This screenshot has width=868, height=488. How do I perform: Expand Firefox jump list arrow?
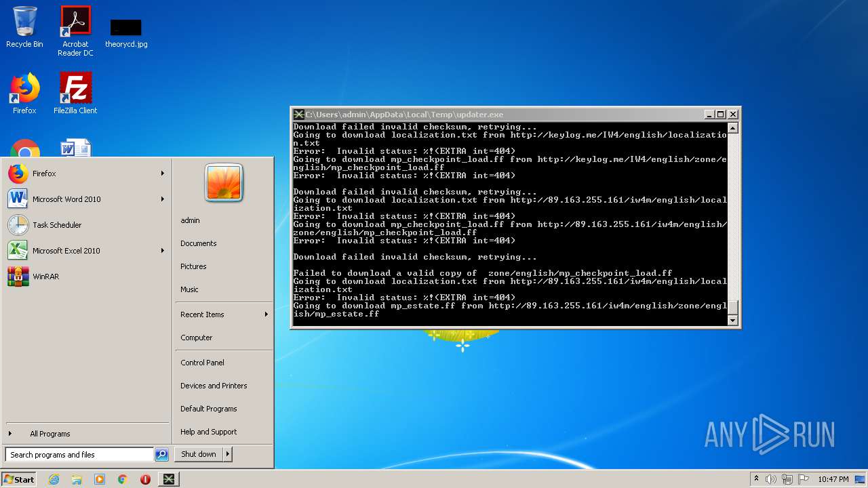(x=162, y=174)
